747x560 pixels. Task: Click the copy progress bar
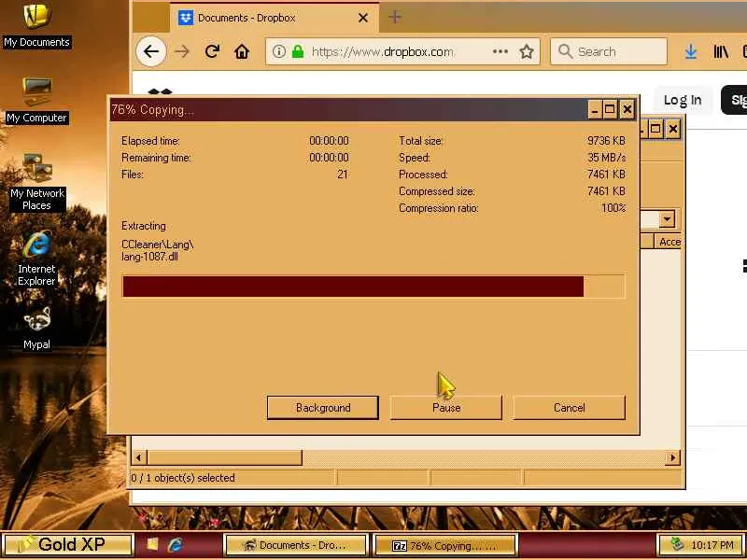[373, 287]
